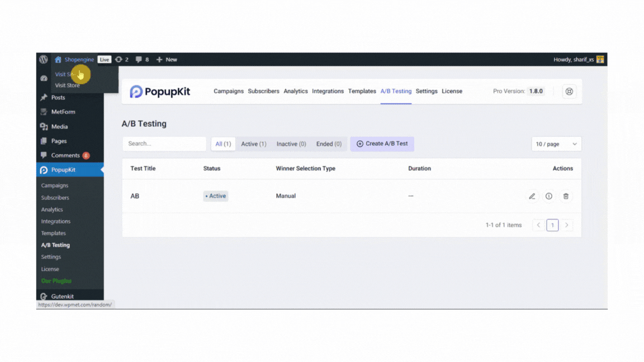
Task: Open PopupKit support via the help icon
Action: pos(569,91)
